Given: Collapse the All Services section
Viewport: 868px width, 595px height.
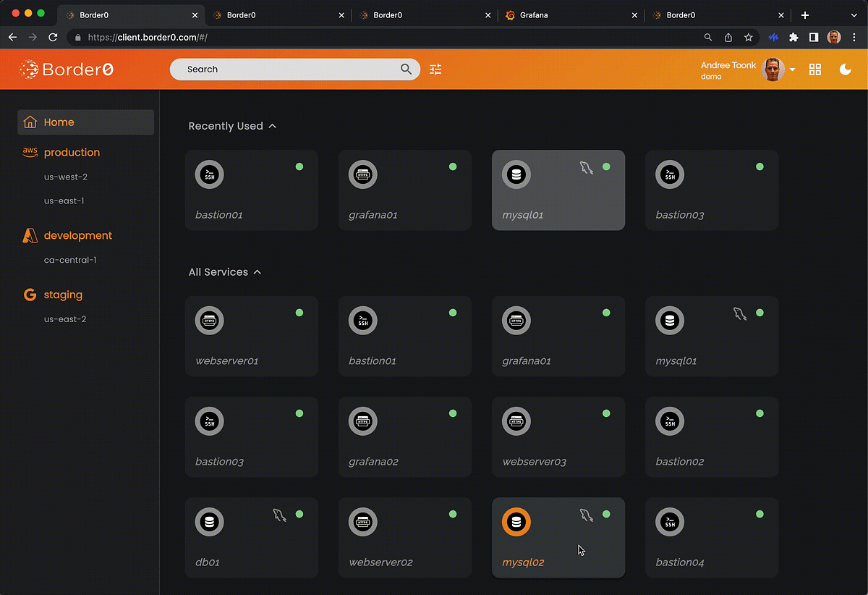Looking at the screenshot, I should click(x=257, y=271).
